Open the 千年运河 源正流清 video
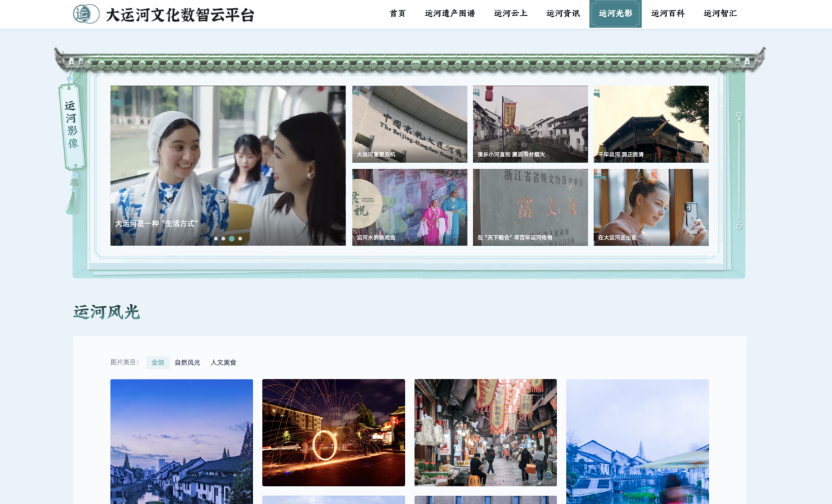 point(651,123)
